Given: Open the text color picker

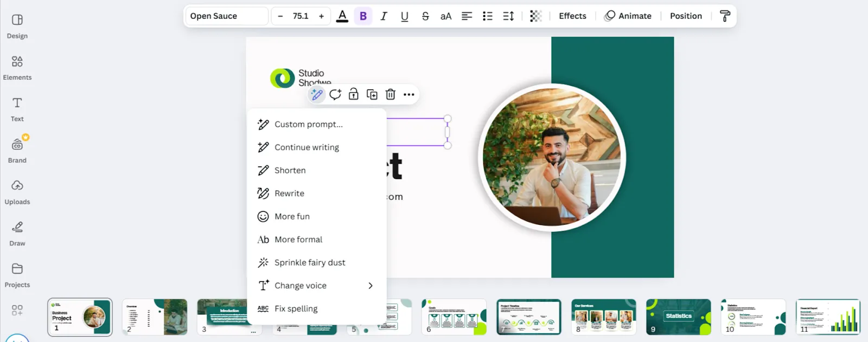Looking at the screenshot, I should pos(342,16).
